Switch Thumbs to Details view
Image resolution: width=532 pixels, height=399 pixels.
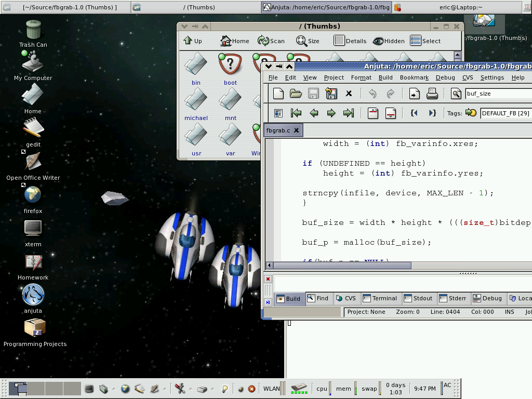[350, 41]
